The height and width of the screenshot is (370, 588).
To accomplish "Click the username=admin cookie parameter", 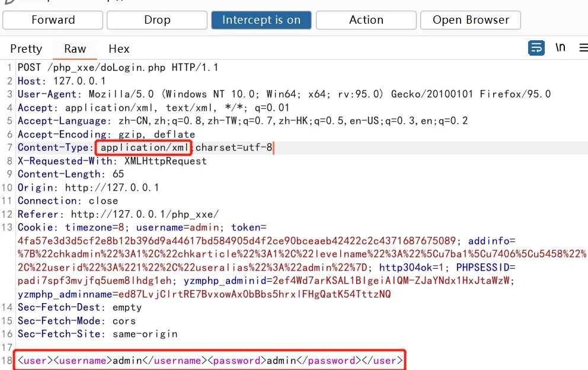I will point(177,228).
